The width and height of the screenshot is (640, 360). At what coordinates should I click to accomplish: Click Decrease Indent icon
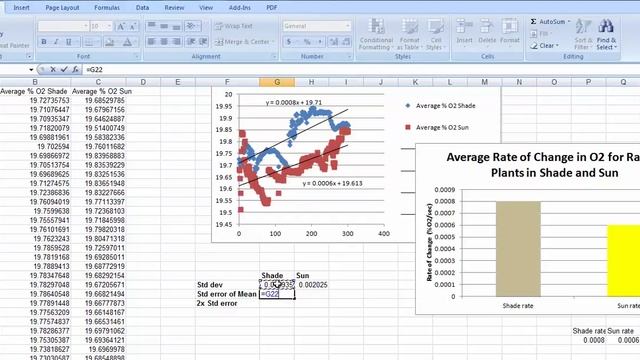tap(191, 42)
